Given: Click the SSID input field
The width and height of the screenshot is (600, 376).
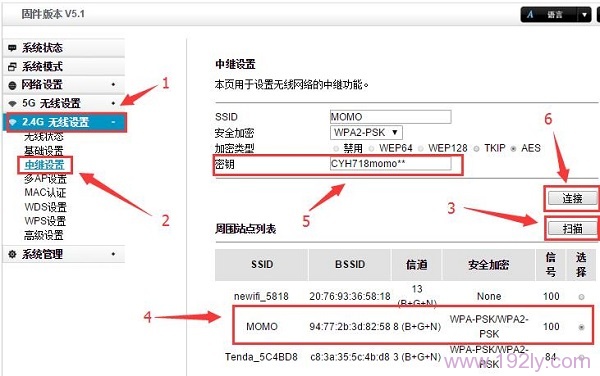Looking at the screenshot, I should click(391, 117).
